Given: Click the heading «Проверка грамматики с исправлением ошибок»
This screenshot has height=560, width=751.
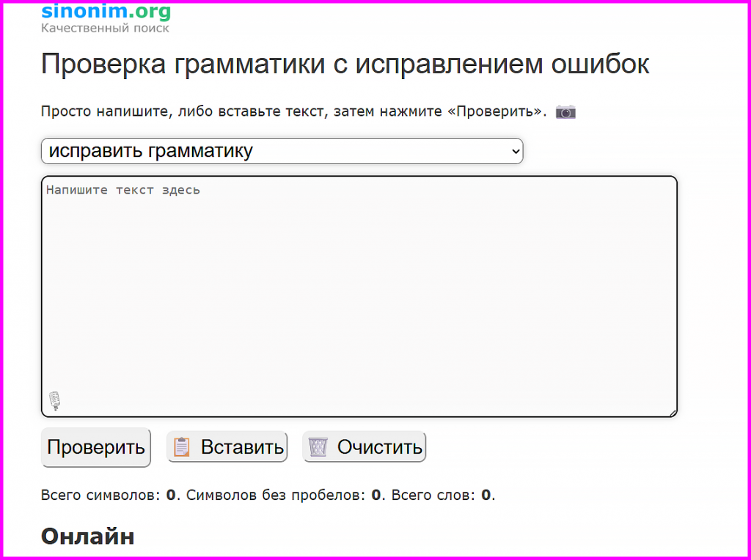Looking at the screenshot, I should pos(345,64).
